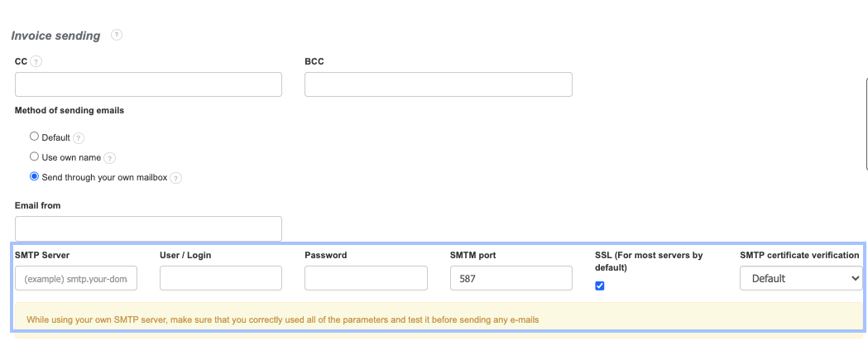Select the Password input field
Screen dimensions: 868x360
pyautogui.click(x=366, y=278)
